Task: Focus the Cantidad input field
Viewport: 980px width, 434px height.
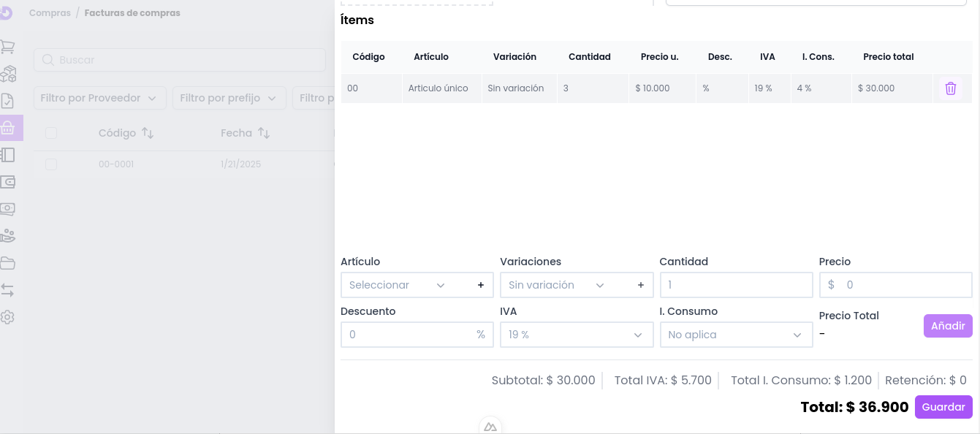Action: [735, 285]
